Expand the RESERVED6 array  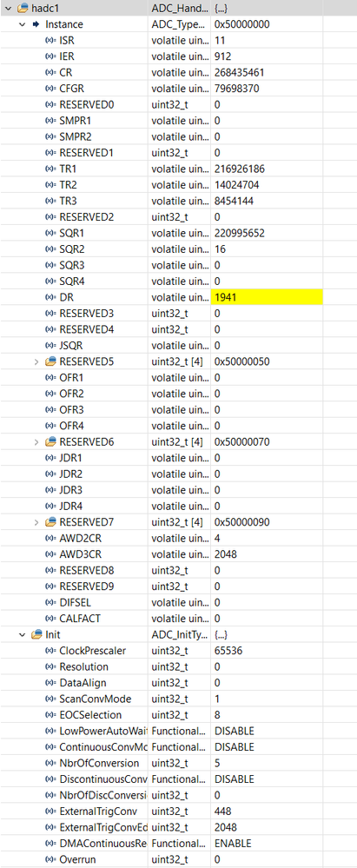click(36, 441)
